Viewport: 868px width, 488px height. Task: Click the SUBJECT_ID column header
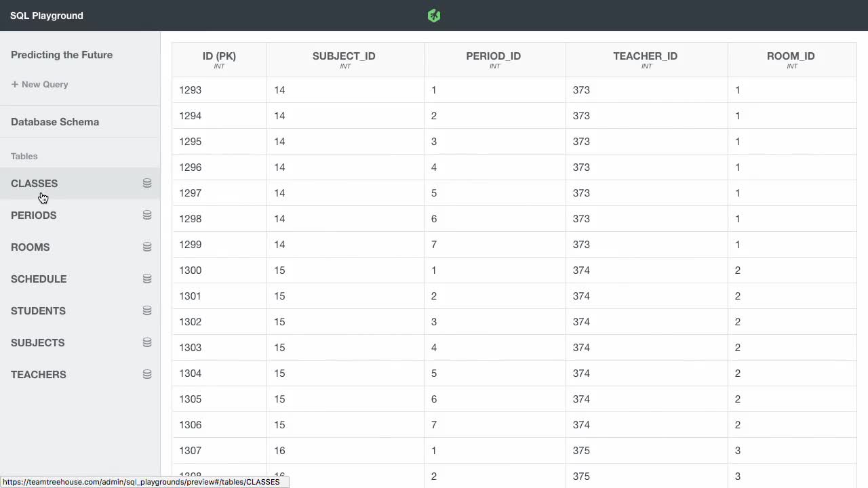[344, 56]
